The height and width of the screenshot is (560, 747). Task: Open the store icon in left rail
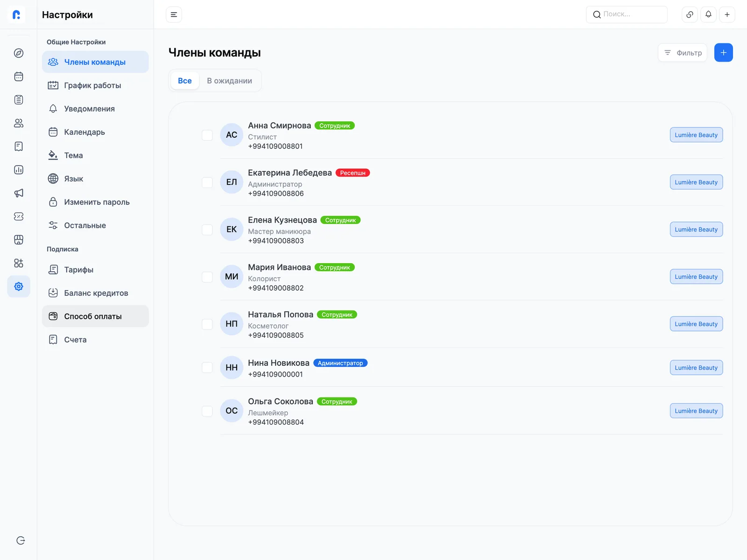(19, 240)
